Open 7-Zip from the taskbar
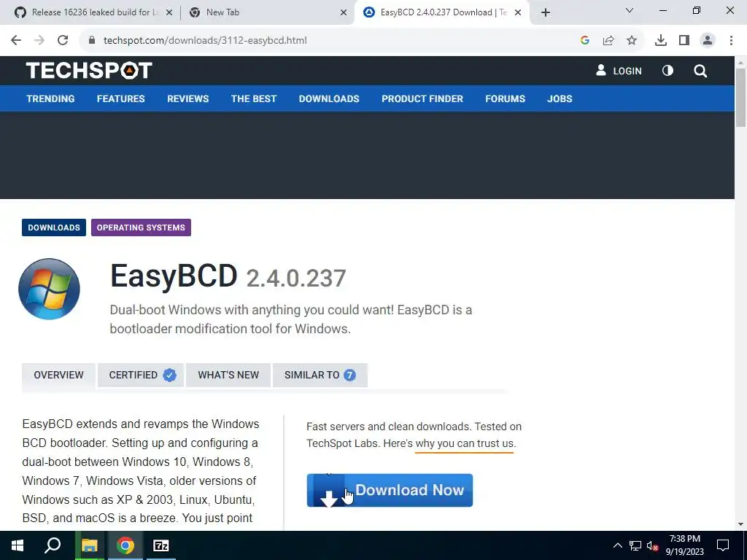 pyautogui.click(x=161, y=545)
